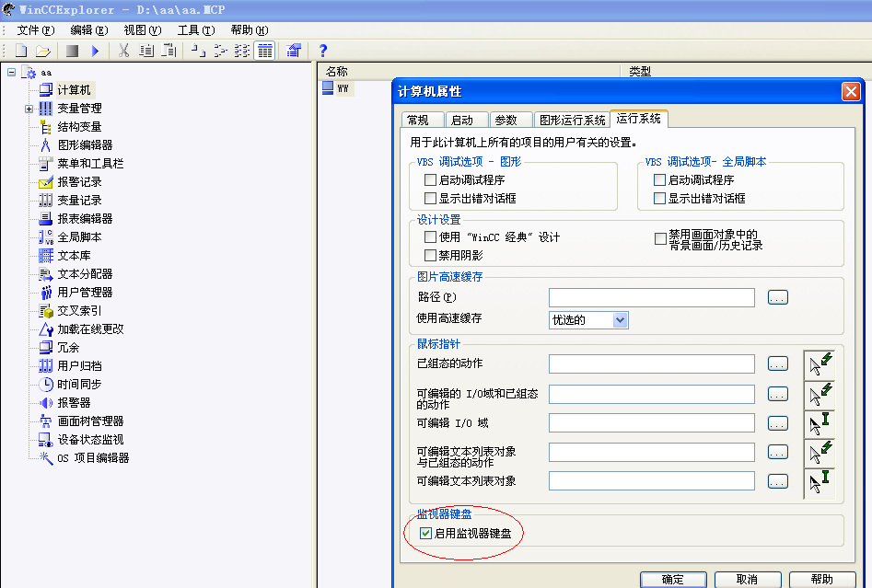This screenshot has width=872, height=588.
Task: Uncheck 启用监视器键盘 checkbox
Action: [x=425, y=534]
